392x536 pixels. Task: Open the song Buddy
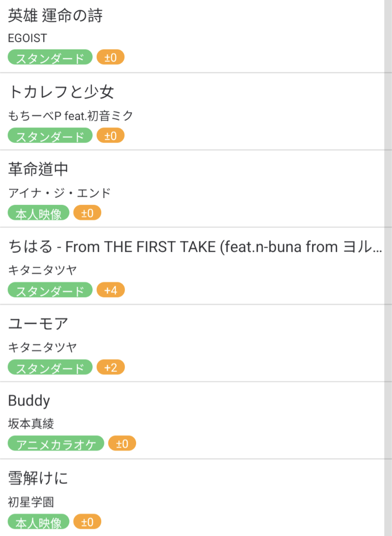29,401
